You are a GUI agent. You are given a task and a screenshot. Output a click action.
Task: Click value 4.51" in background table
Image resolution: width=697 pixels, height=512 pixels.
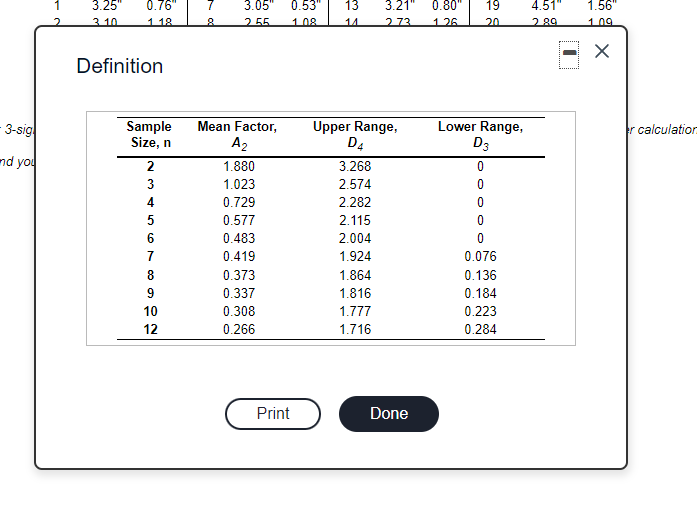[546, 6]
